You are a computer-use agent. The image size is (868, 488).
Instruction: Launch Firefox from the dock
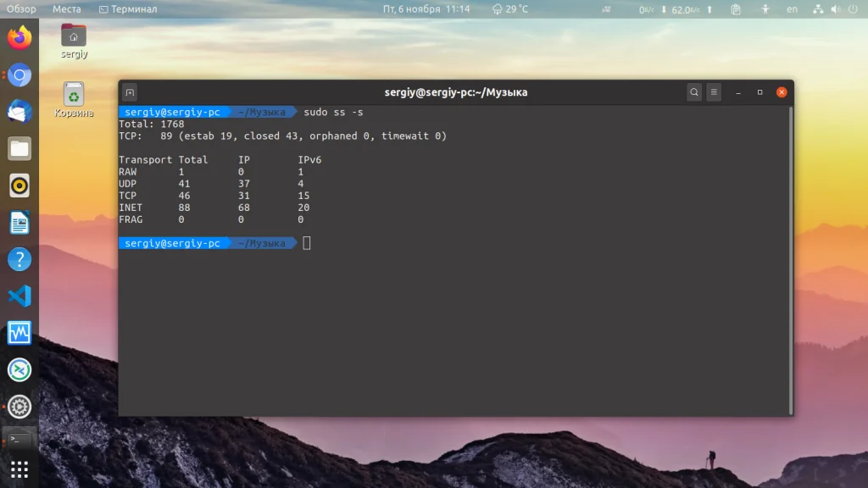pos(19,37)
